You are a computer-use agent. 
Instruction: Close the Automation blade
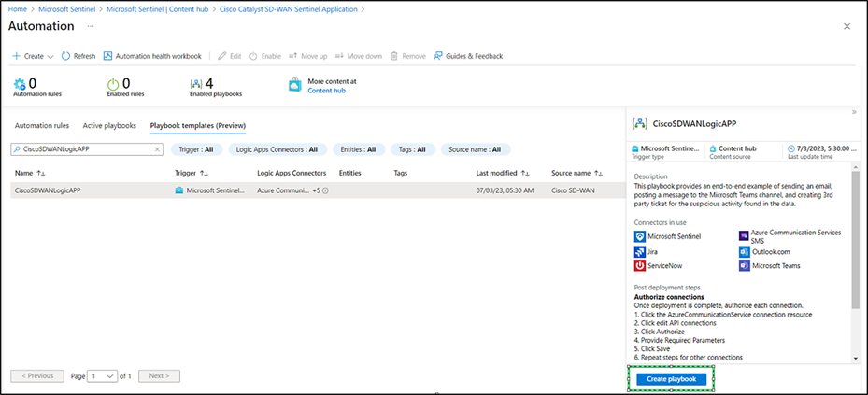[x=847, y=26]
